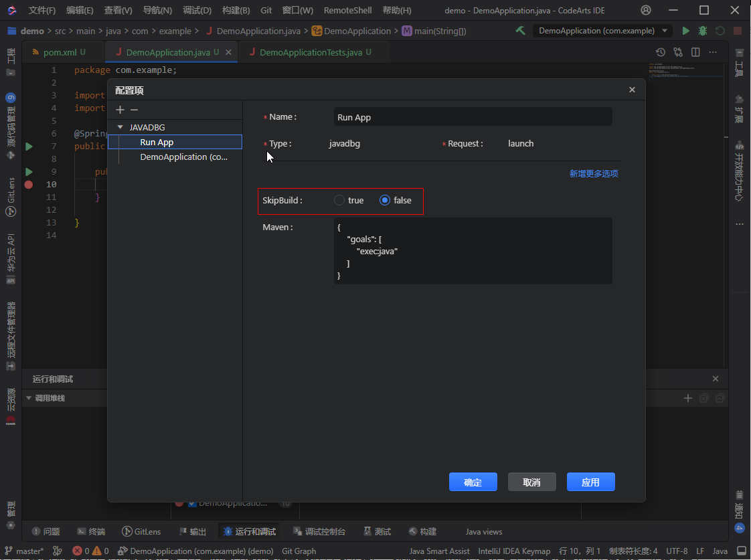
Task: Collapse the JAVADBG tree node
Action: tap(120, 127)
